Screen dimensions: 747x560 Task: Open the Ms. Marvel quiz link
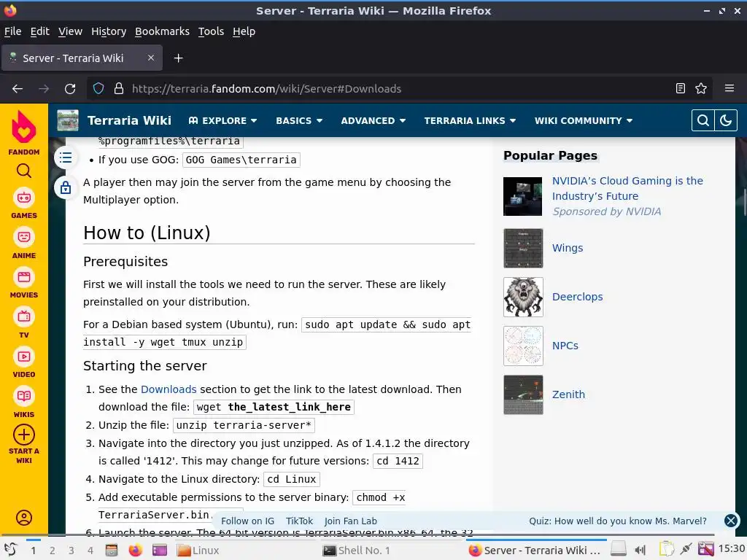point(618,521)
